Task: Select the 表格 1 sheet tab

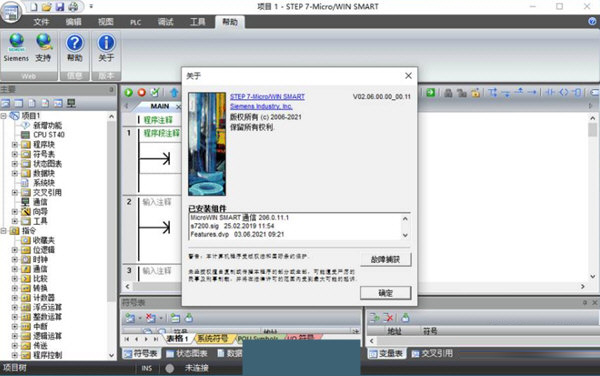Action: 177,338
